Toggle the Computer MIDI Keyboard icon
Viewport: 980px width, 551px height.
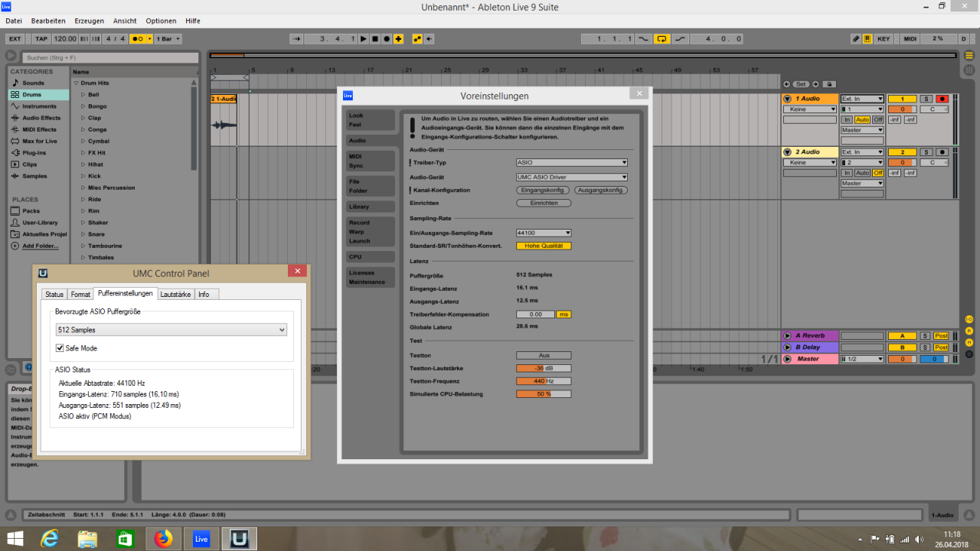coord(867,38)
